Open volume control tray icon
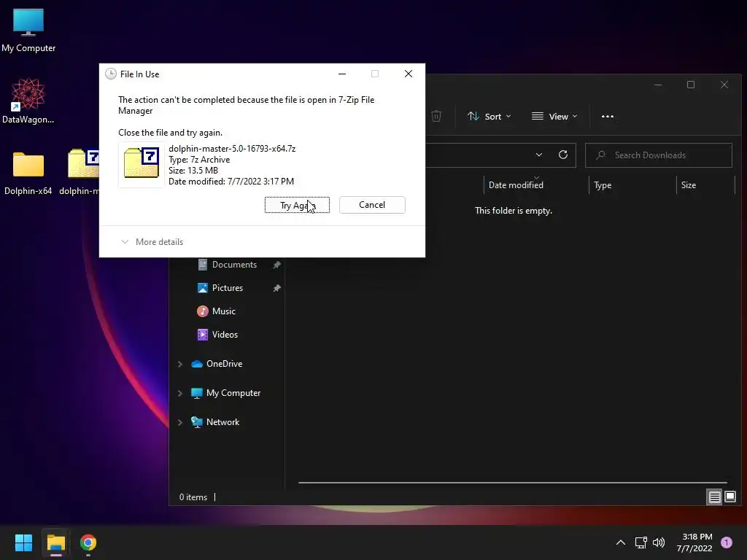This screenshot has width=747, height=560. [659, 542]
